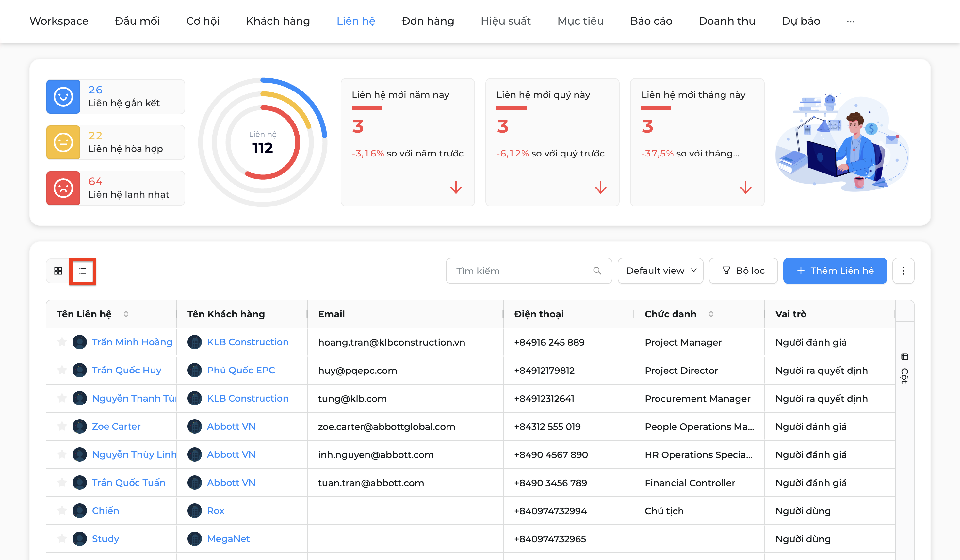Image resolution: width=960 pixels, height=560 pixels.
Task: Click the blue smiley Liên hệ gắn kết icon
Action: [63, 97]
